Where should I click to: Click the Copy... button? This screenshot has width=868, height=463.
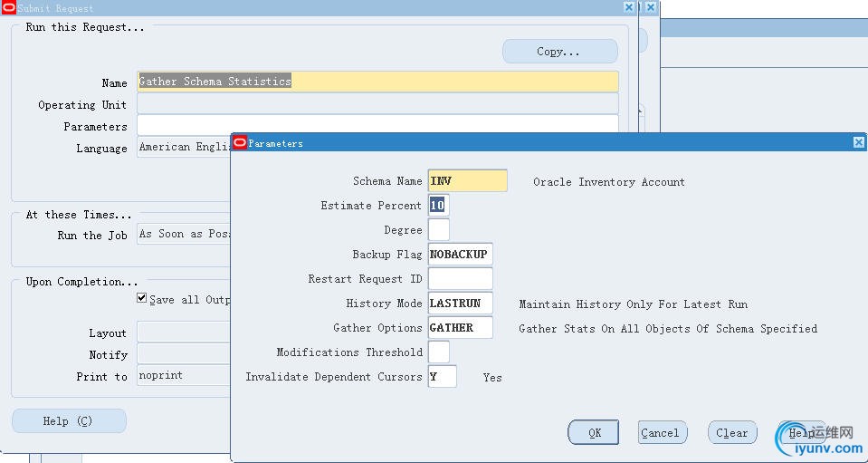pos(559,52)
